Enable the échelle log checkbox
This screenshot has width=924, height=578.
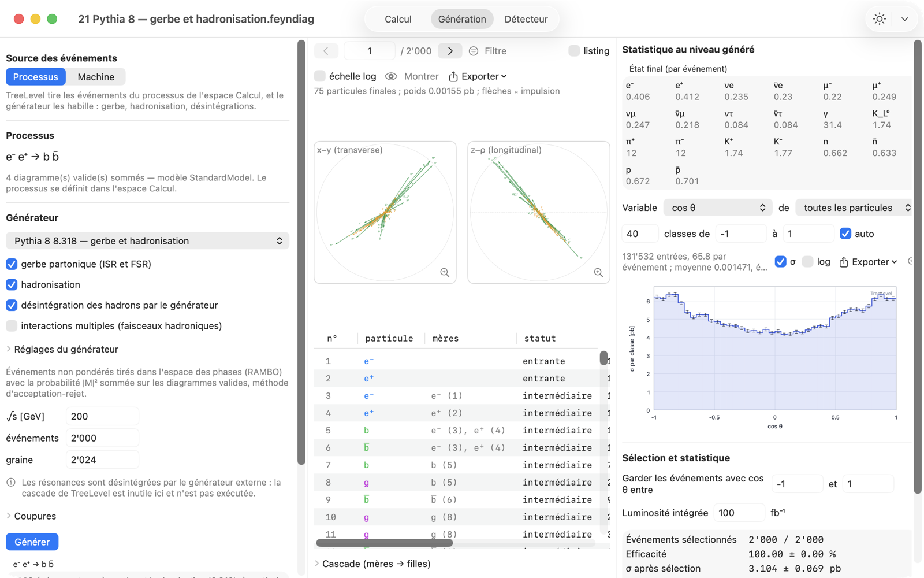point(320,76)
